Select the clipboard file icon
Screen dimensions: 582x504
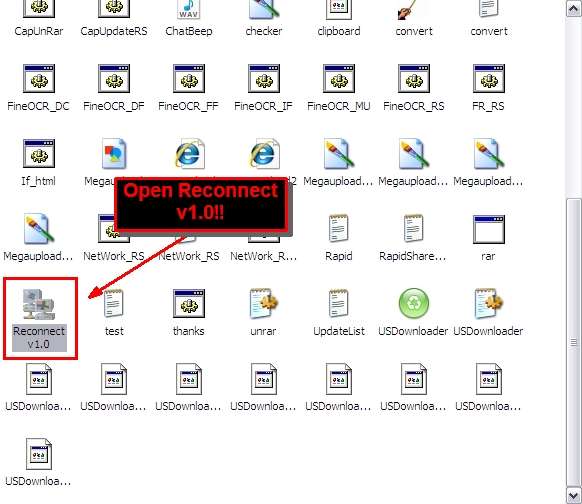339,9
